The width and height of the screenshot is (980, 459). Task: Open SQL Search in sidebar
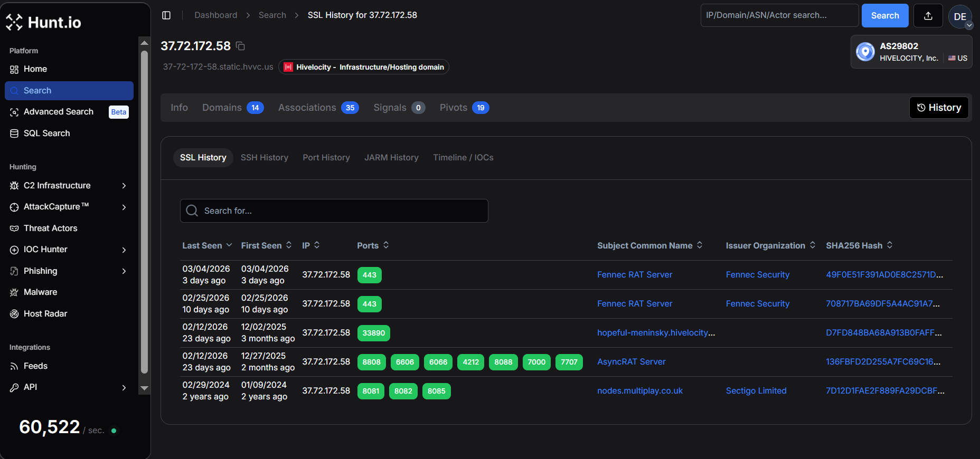46,133
